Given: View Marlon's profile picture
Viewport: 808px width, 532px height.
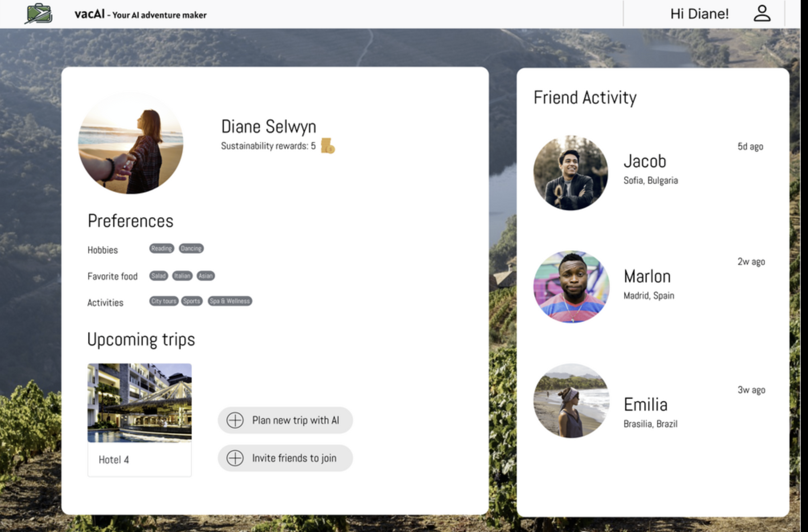Looking at the screenshot, I should tap(571, 286).
